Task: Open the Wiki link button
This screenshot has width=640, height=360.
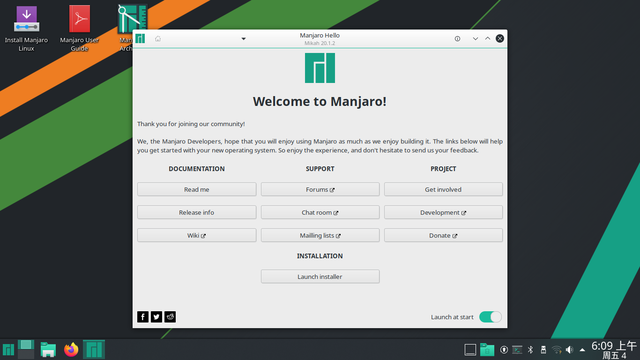Action: pyautogui.click(x=197, y=236)
